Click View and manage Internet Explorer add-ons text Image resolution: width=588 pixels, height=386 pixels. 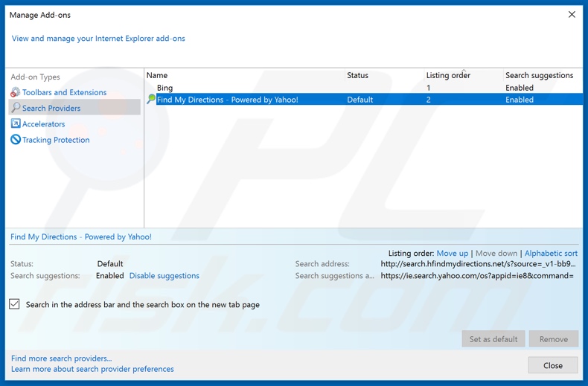tap(98, 38)
